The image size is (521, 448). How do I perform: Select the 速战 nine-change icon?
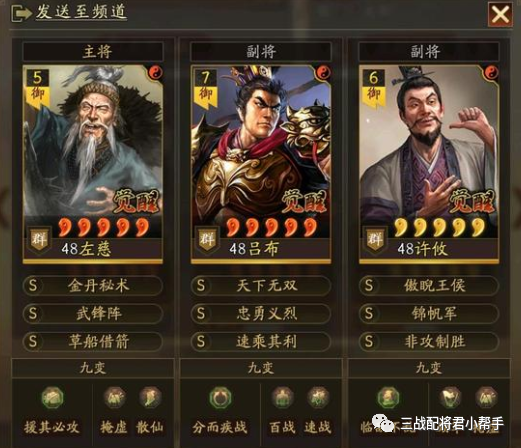tap(318, 397)
